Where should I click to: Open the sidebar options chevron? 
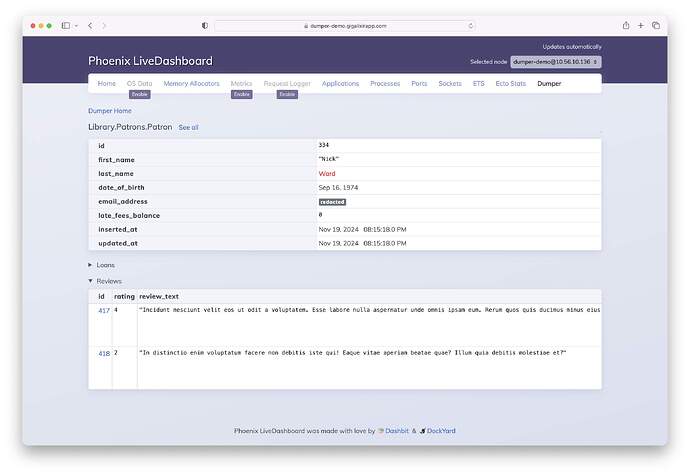point(76,26)
